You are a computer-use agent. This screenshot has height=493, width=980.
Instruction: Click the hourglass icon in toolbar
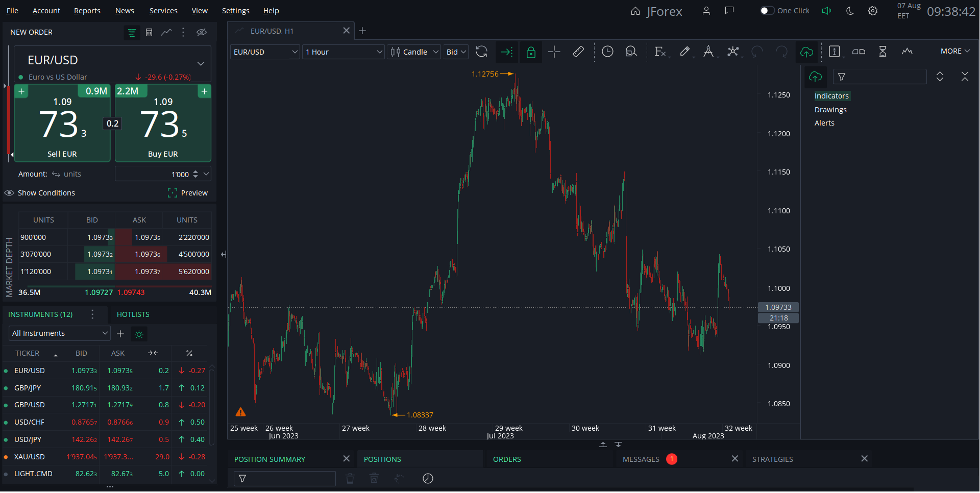tap(883, 52)
